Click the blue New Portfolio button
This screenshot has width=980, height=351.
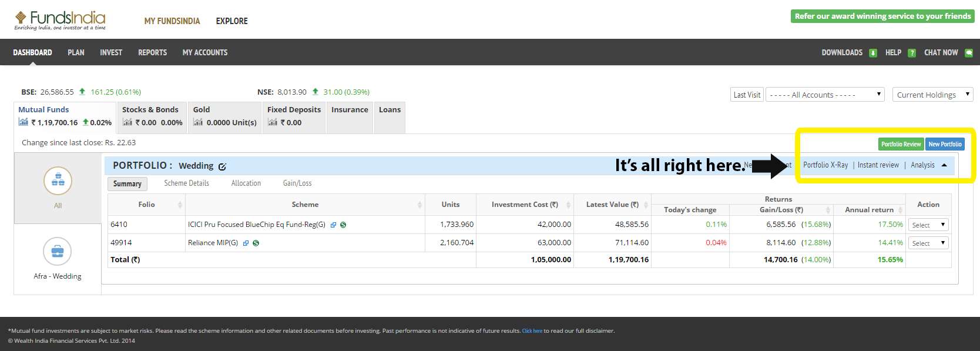pos(945,144)
